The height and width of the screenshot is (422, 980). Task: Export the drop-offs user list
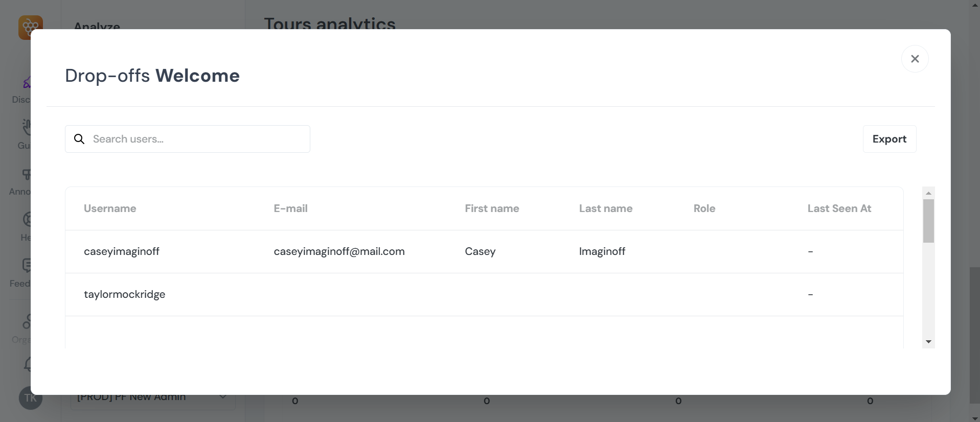coord(889,139)
